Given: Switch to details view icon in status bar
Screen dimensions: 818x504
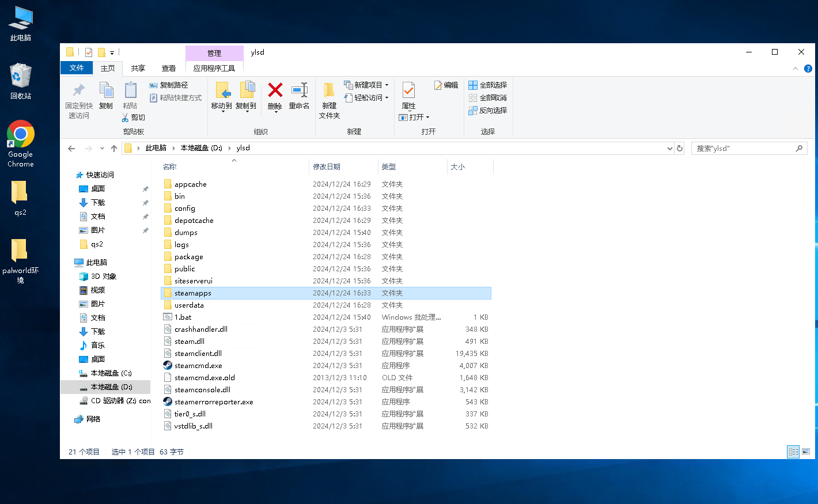Looking at the screenshot, I should [793, 452].
